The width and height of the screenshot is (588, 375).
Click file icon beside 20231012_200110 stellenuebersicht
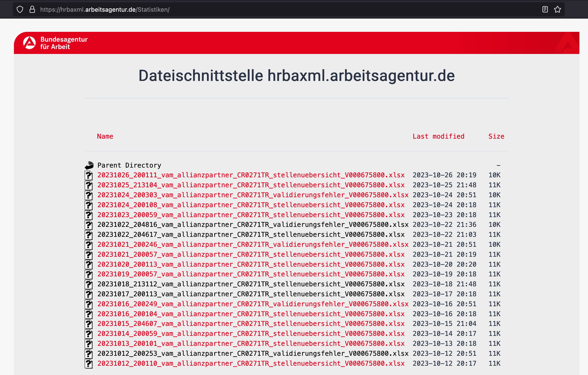click(89, 364)
